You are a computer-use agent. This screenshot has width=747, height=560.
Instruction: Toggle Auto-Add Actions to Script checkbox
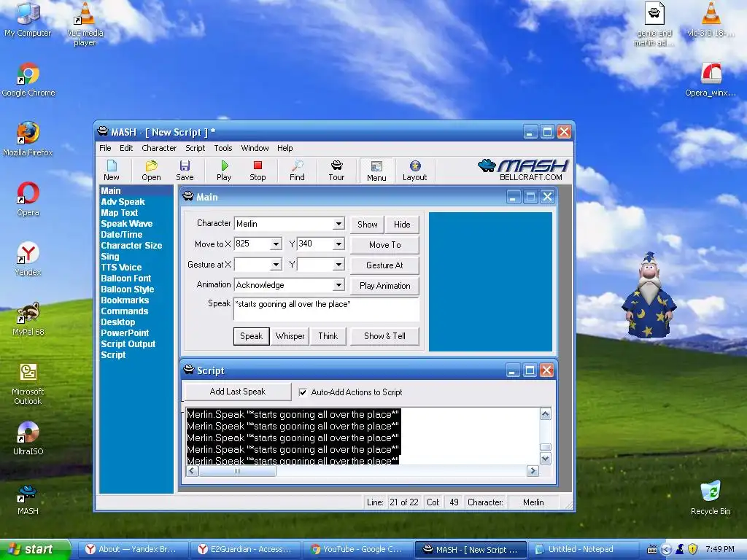click(303, 392)
